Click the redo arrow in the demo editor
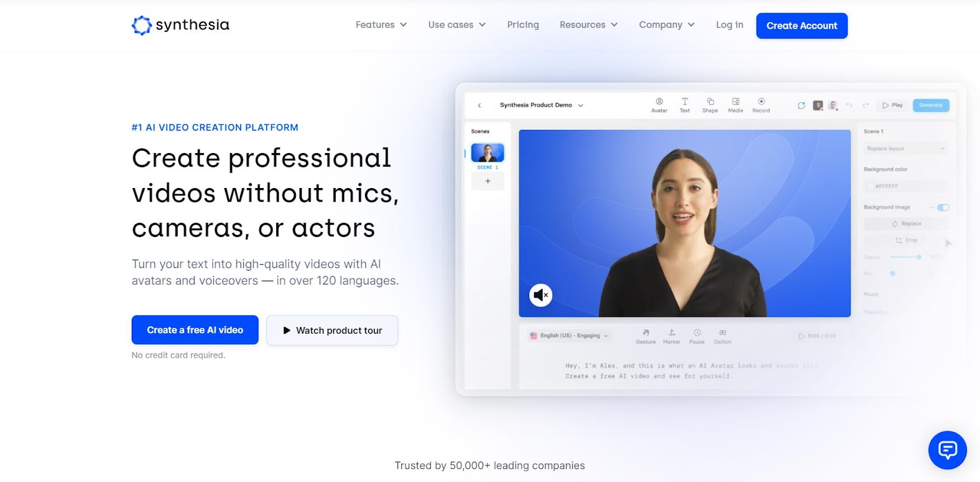 (x=865, y=105)
